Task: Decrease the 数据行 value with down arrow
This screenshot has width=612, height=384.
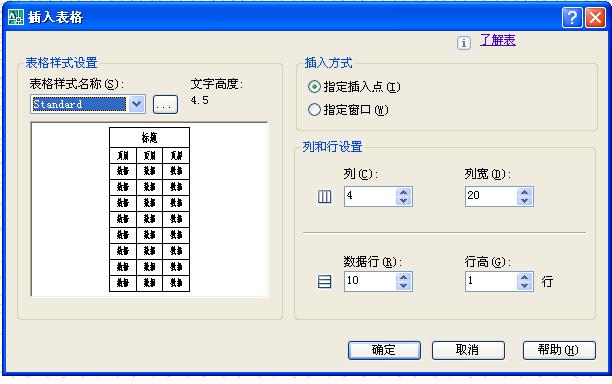Action: 404,286
